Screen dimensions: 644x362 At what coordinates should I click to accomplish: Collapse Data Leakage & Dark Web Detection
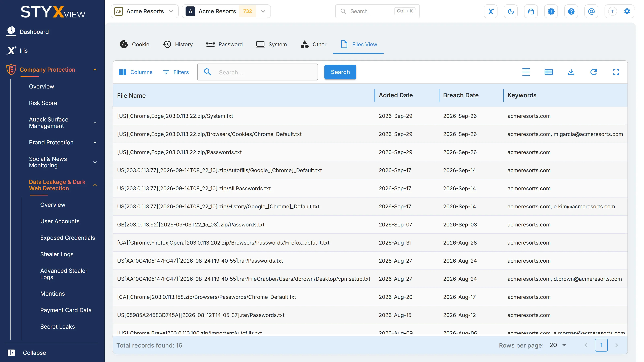pos(95,185)
